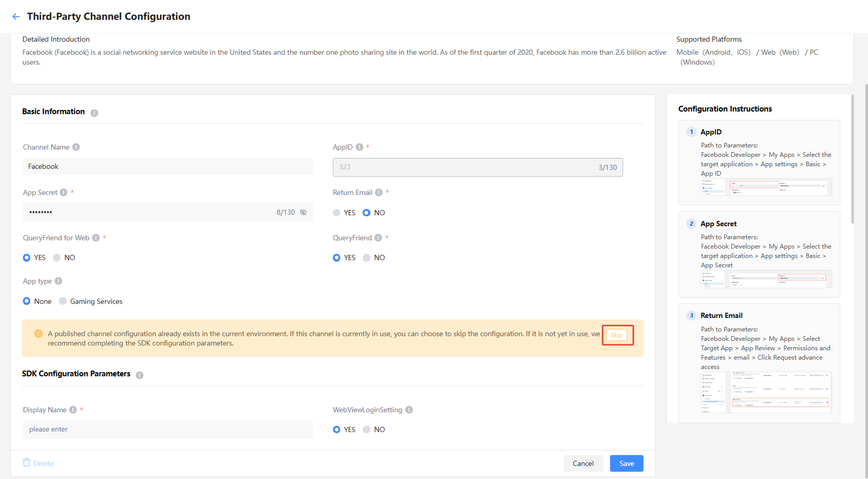Go back using the arrow icon
Screen dimensions: 868x479
coord(16,17)
